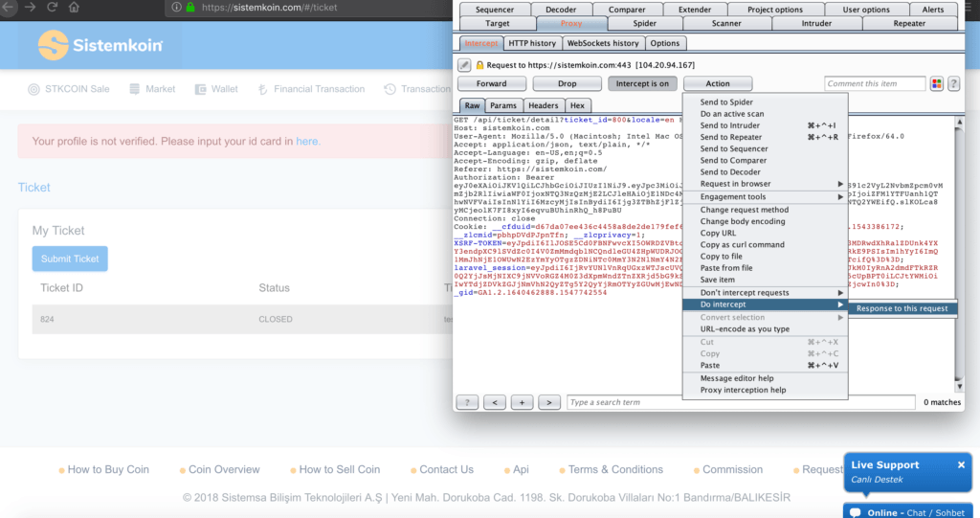Click the Sistemkoin logo

(100, 45)
